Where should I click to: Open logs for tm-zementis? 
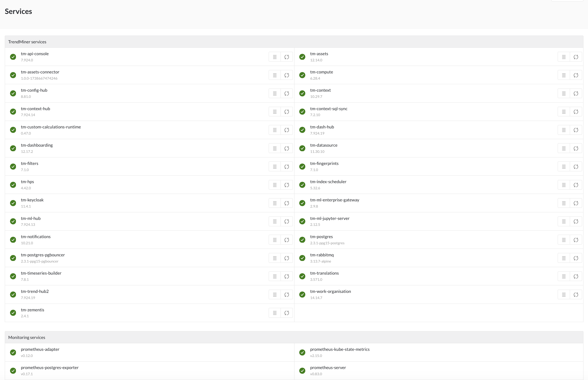pos(275,313)
